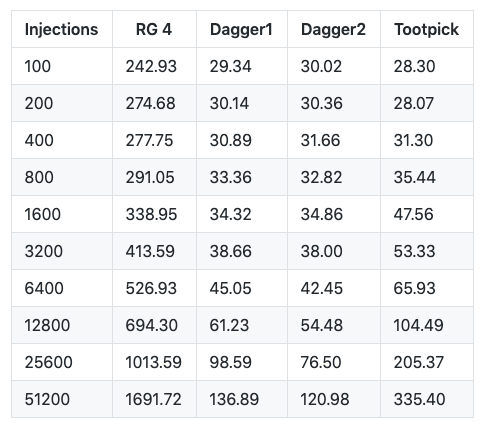The width and height of the screenshot is (484, 423).
Task: Select Tootpick value 335.40
Action: (x=419, y=399)
